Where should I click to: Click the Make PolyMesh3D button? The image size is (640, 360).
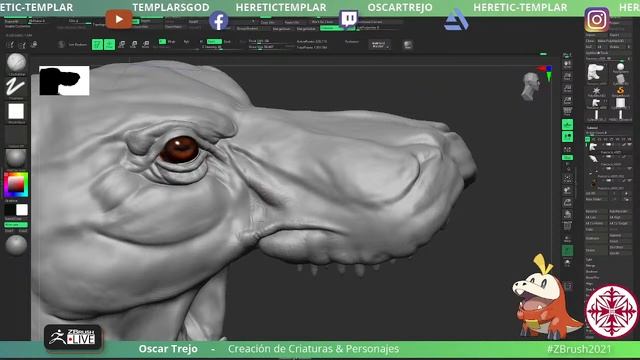click(x=614, y=41)
